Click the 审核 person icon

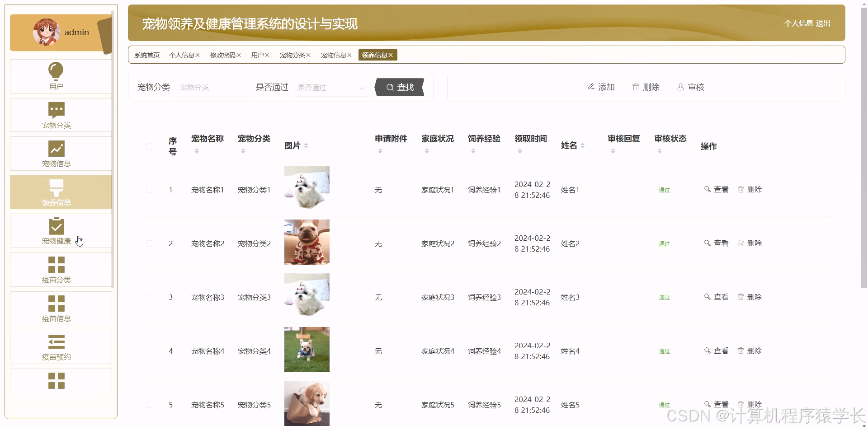[x=680, y=87]
